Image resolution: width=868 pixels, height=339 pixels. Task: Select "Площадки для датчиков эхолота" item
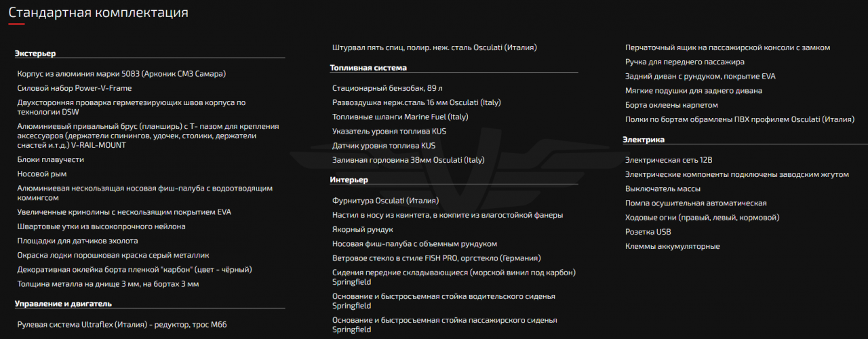tap(78, 241)
